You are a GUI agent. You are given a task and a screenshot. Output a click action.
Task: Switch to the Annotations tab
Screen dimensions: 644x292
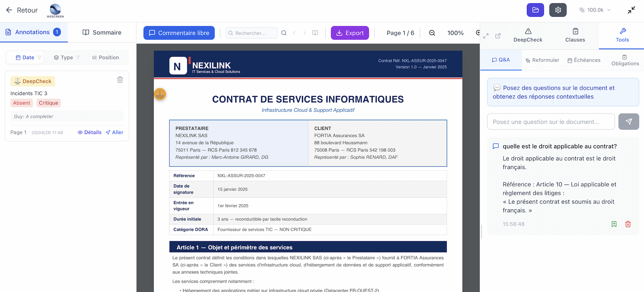[34, 32]
